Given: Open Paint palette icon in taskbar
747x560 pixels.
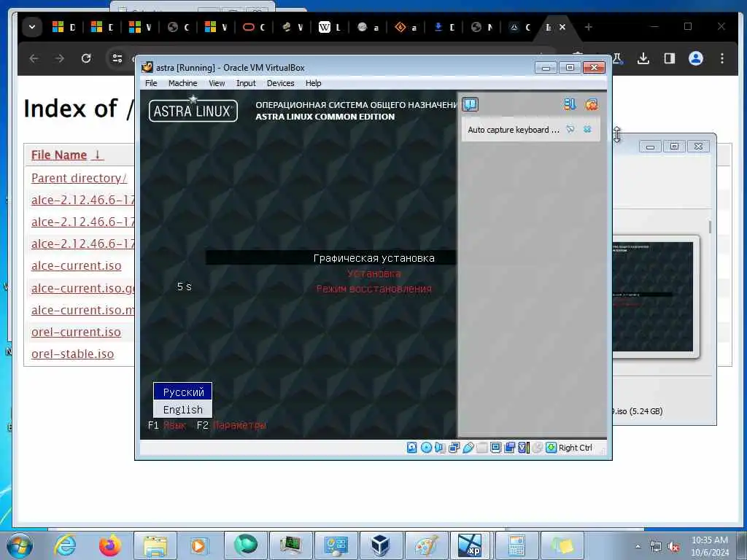Looking at the screenshot, I should 426,545.
